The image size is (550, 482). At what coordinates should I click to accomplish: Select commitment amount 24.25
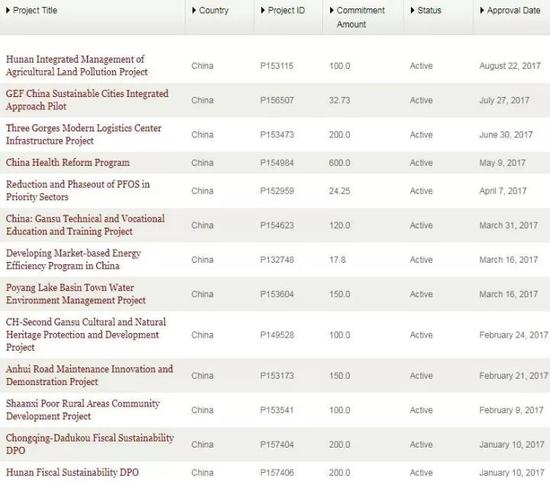pos(339,191)
